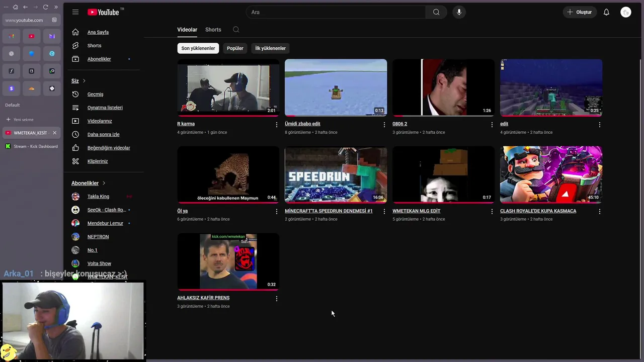Select the İlk yüklenenler filter chip
644x362 pixels.
coord(270,48)
